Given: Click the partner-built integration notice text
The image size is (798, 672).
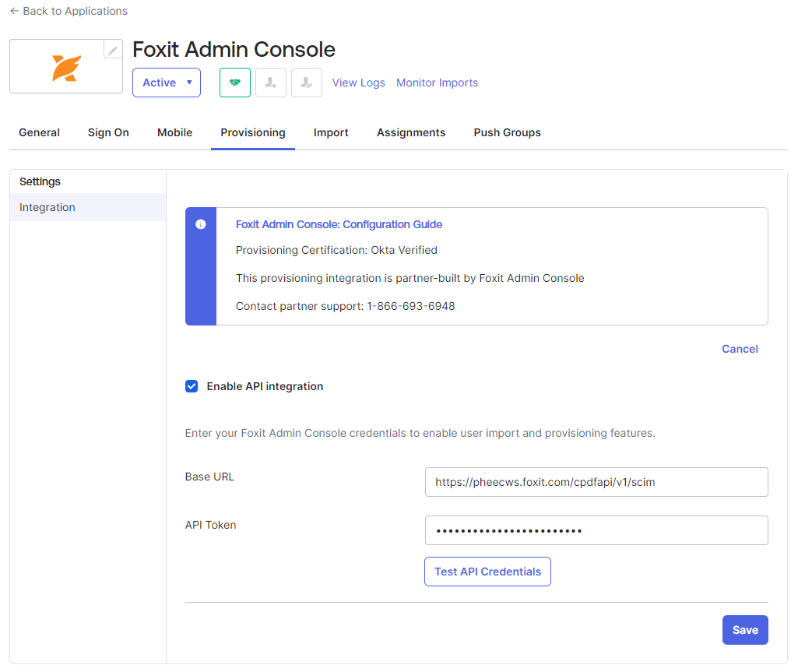Looking at the screenshot, I should [x=410, y=278].
